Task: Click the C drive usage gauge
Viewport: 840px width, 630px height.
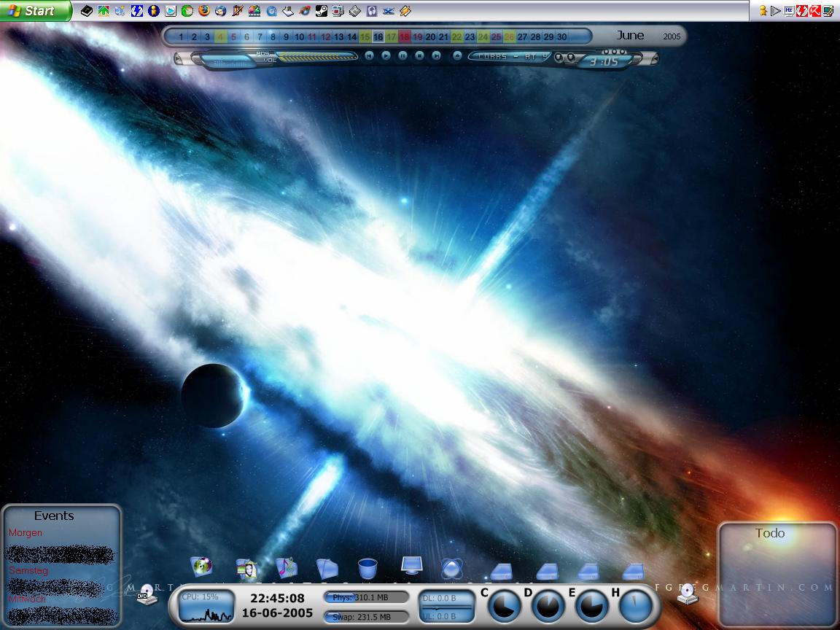Action: pos(504,607)
